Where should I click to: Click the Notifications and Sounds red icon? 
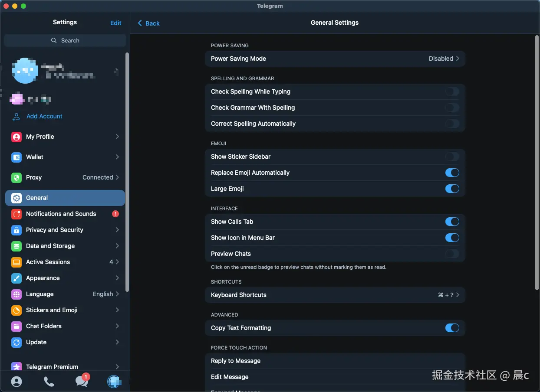click(x=16, y=214)
